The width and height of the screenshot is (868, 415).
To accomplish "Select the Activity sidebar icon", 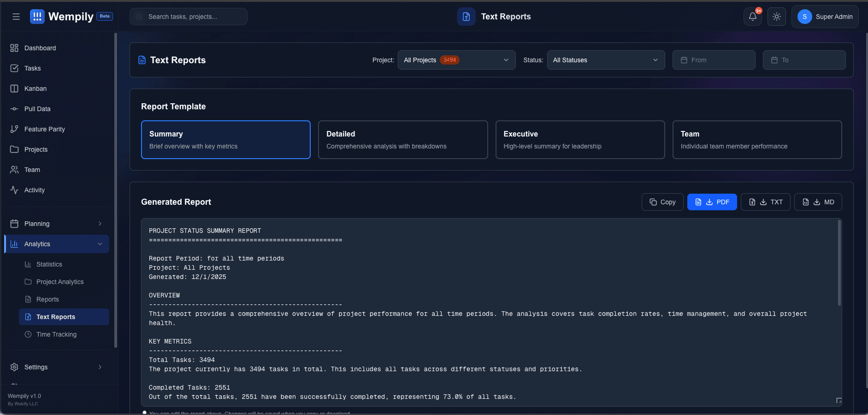I will (x=14, y=190).
